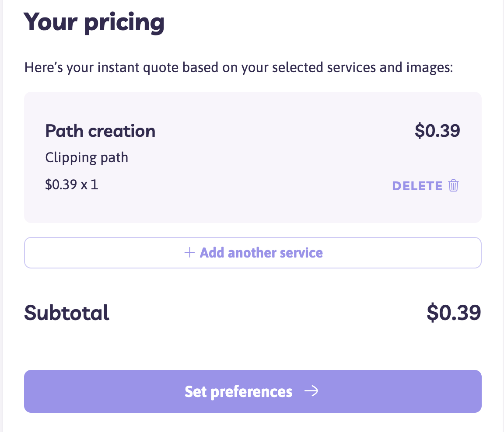The height and width of the screenshot is (432, 504).
Task: Click the DELETE word in the card
Action: tap(417, 186)
